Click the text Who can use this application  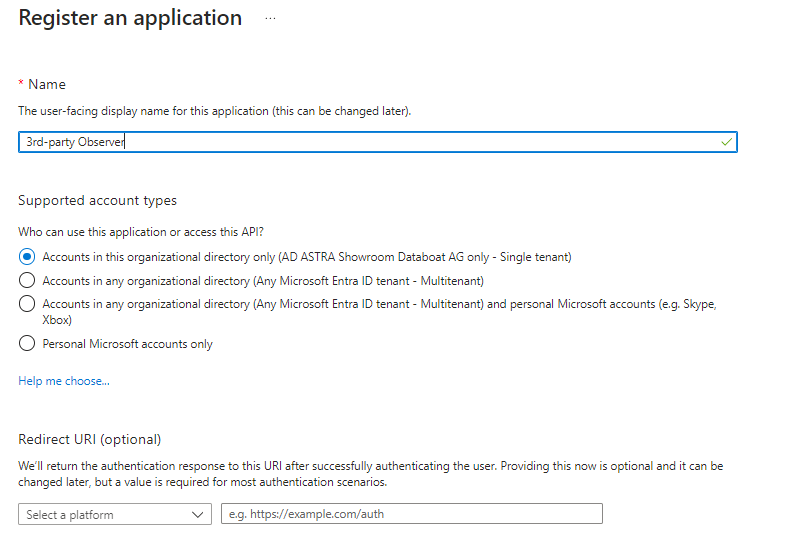click(x=141, y=232)
